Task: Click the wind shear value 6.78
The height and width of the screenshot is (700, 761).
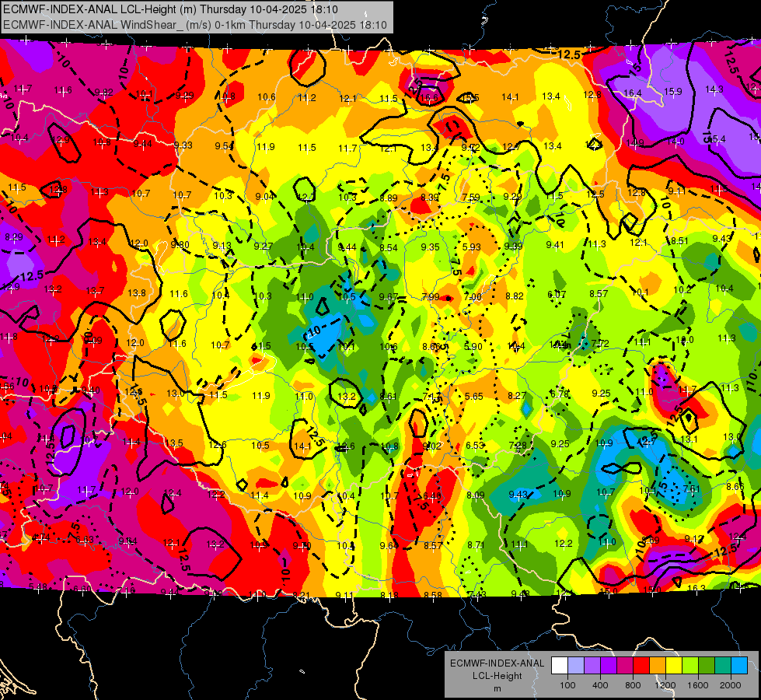Action: click(x=560, y=394)
